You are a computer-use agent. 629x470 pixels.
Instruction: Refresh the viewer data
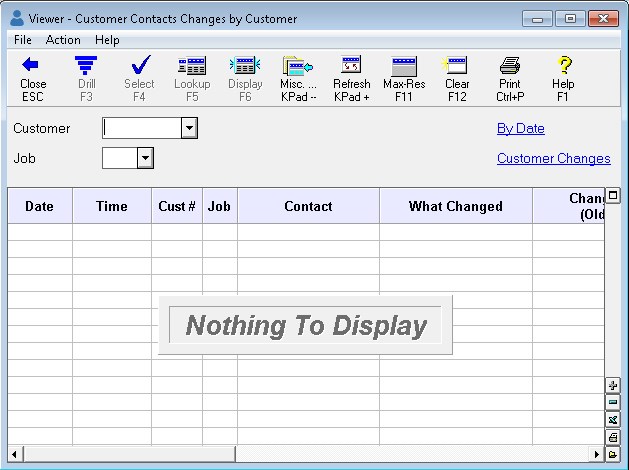[x=351, y=77]
